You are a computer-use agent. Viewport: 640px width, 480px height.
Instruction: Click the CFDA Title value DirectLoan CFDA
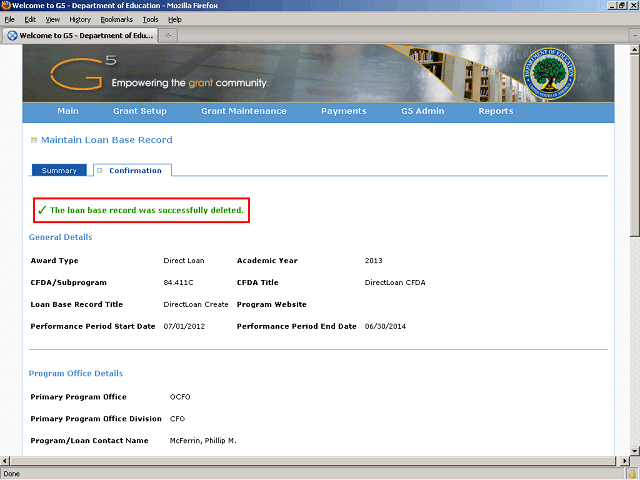(x=395, y=282)
